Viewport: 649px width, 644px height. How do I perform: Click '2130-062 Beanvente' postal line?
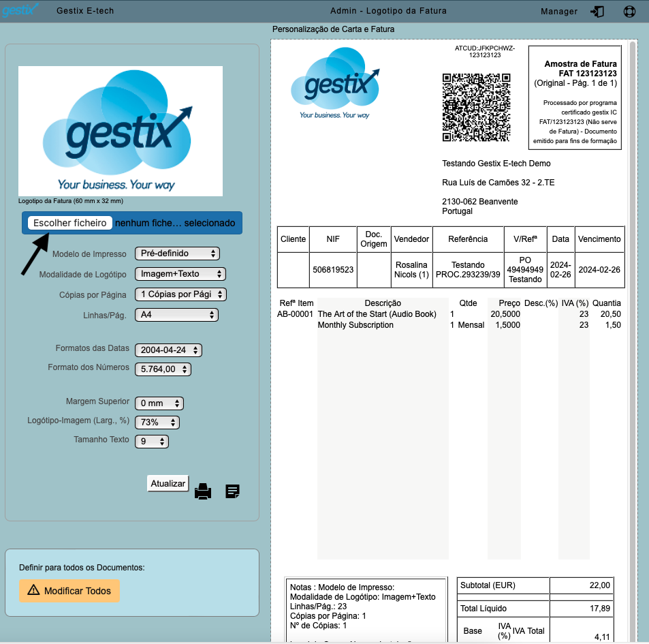(x=479, y=201)
